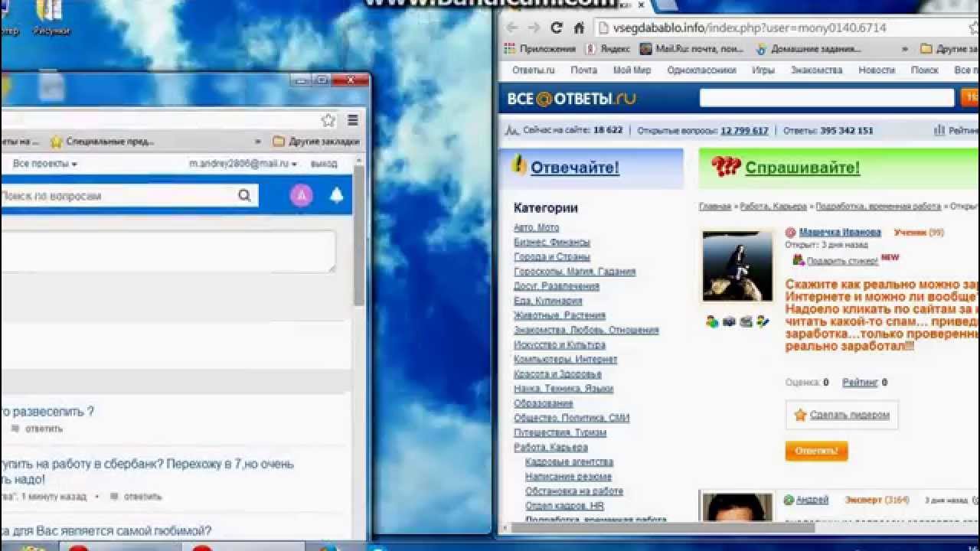Click the back arrow in right browser

coord(511,28)
